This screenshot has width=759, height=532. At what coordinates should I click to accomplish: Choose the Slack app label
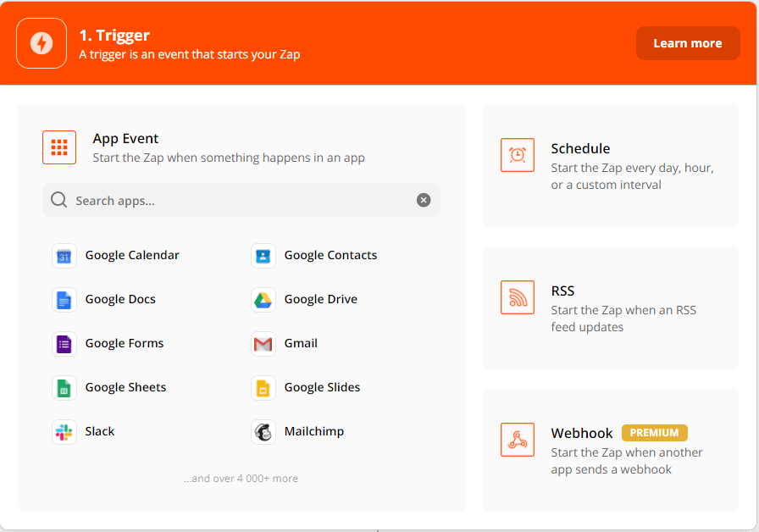[100, 431]
